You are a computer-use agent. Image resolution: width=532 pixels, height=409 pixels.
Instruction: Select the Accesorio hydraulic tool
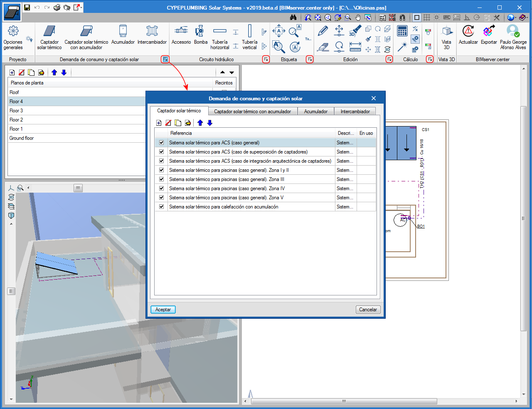tap(181, 35)
